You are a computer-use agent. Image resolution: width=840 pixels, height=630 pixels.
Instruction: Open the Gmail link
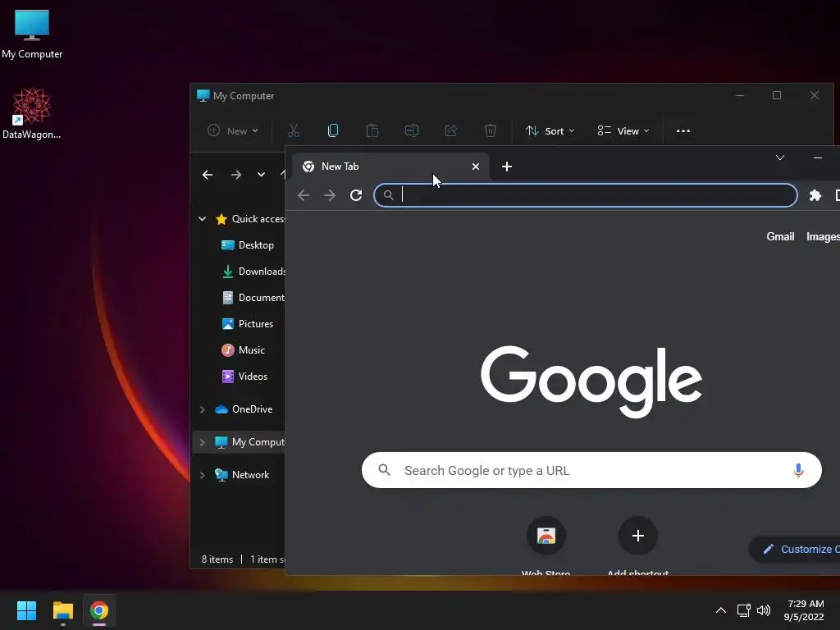780,236
